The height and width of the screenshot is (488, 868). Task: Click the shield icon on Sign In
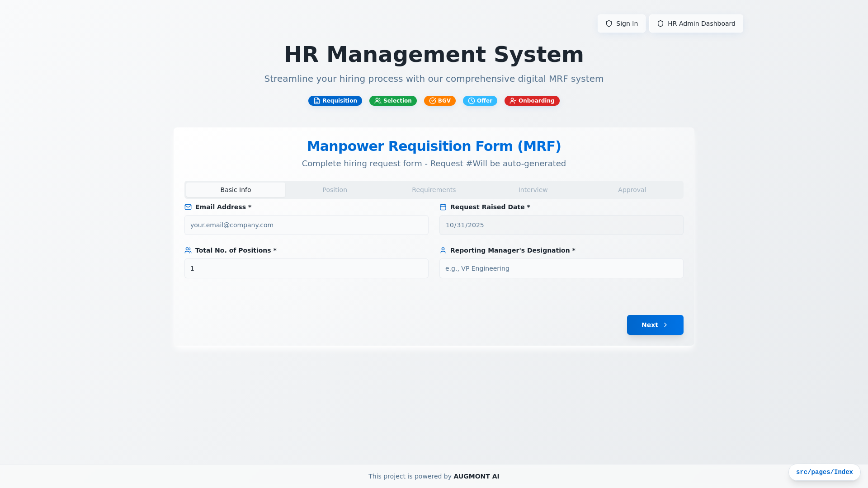(609, 23)
